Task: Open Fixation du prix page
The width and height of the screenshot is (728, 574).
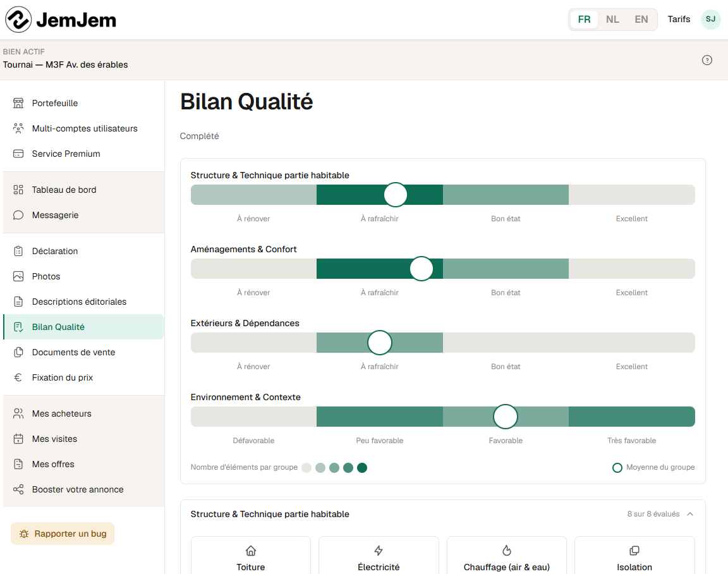Action: pos(83,377)
